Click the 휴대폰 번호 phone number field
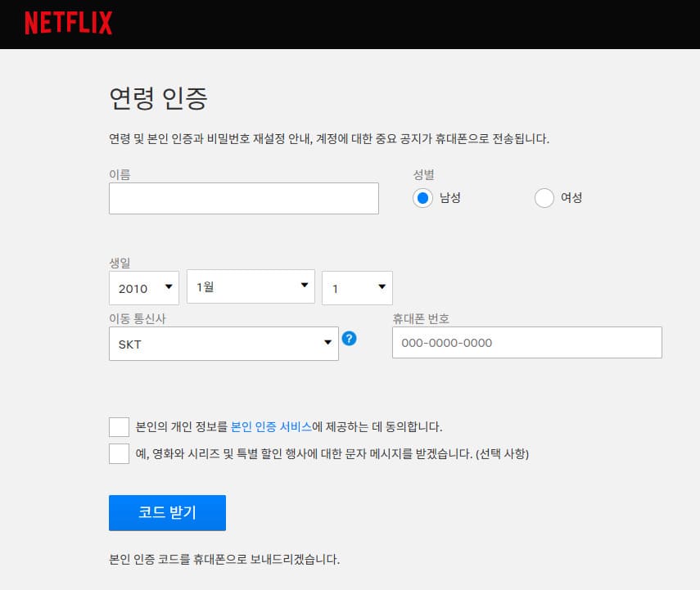Viewport: 700px width, 590px height. point(526,342)
